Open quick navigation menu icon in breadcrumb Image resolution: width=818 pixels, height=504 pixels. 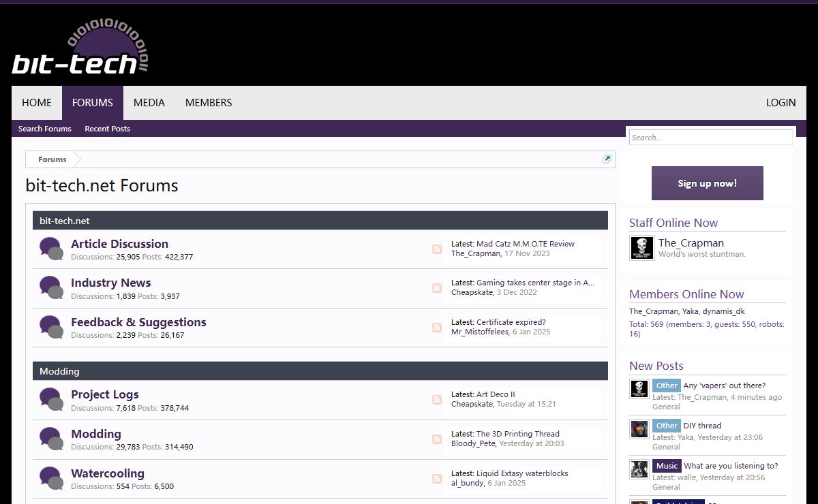[x=607, y=159]
